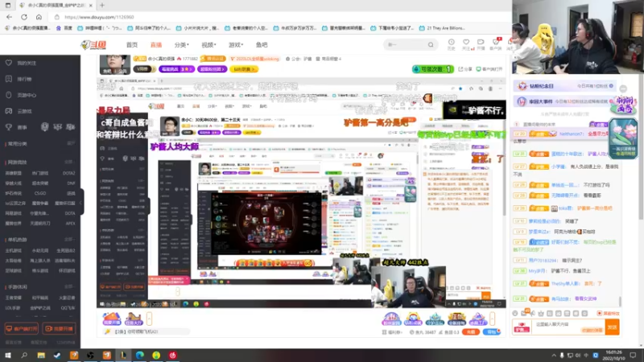The width and height of the screenshot is (644, 362).
Task: Click the Douyu search input box
Action: pos(406,44)
